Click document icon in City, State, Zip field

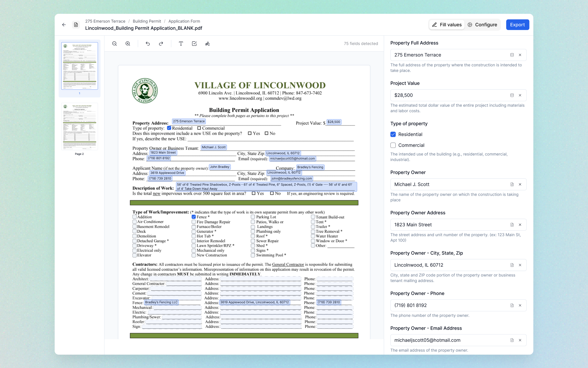512,265
